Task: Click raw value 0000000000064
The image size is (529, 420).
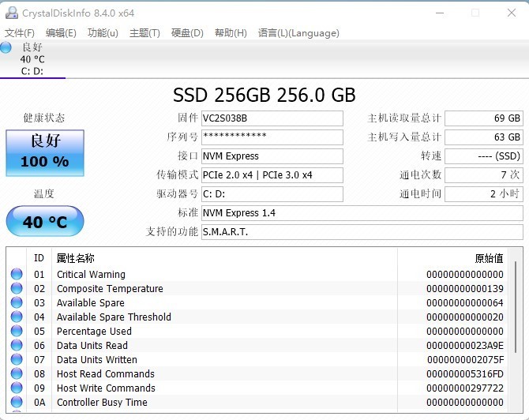Action: pyautogui.click(x=465, y=302)
